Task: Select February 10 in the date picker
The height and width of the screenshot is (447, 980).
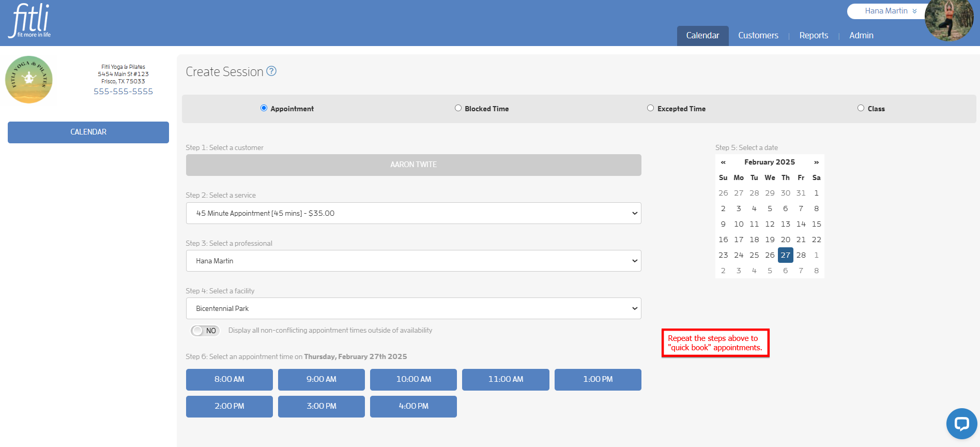Action: (739, 224)
